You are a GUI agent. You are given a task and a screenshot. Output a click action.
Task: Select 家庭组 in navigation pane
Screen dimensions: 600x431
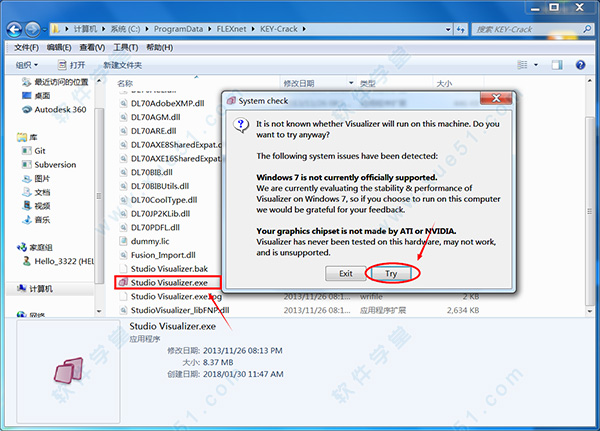pos(34,247)
